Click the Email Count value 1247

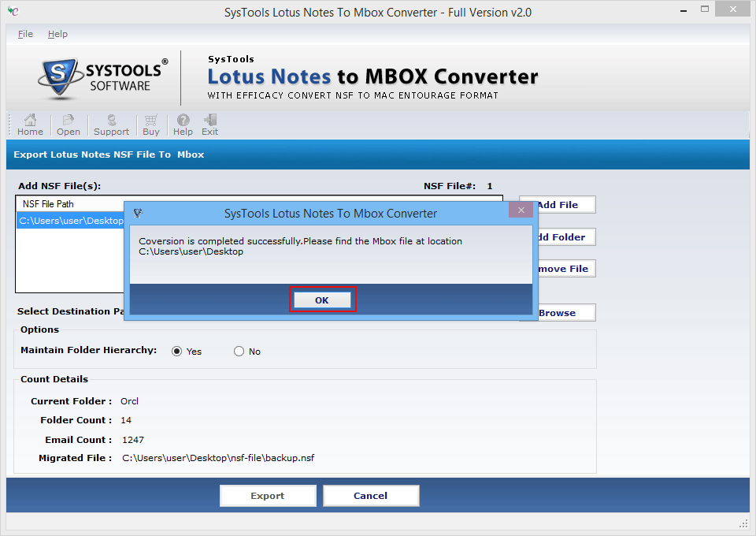(133, 440)
